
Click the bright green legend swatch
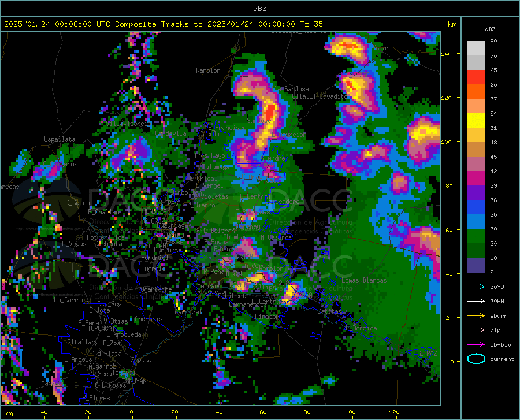[x=476, y=236]
